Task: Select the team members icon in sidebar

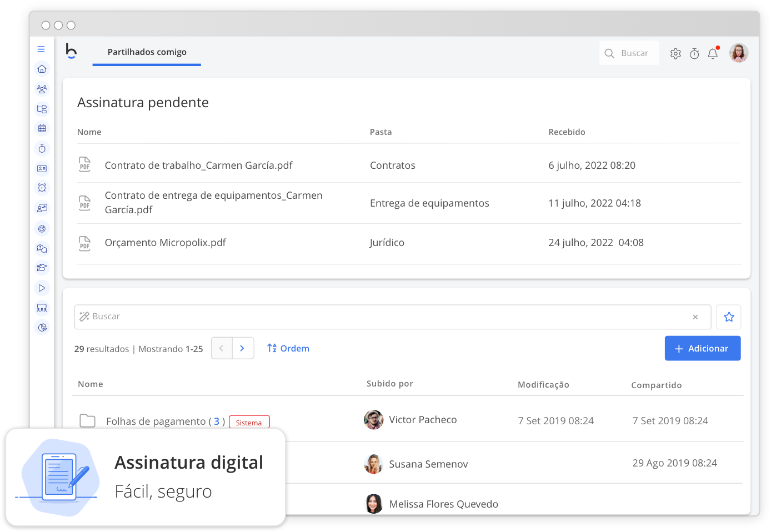Action: [x=42, y=89]
